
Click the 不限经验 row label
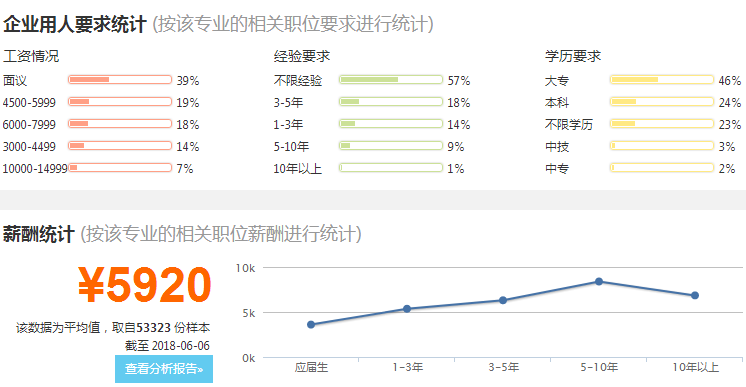point(298,80)
